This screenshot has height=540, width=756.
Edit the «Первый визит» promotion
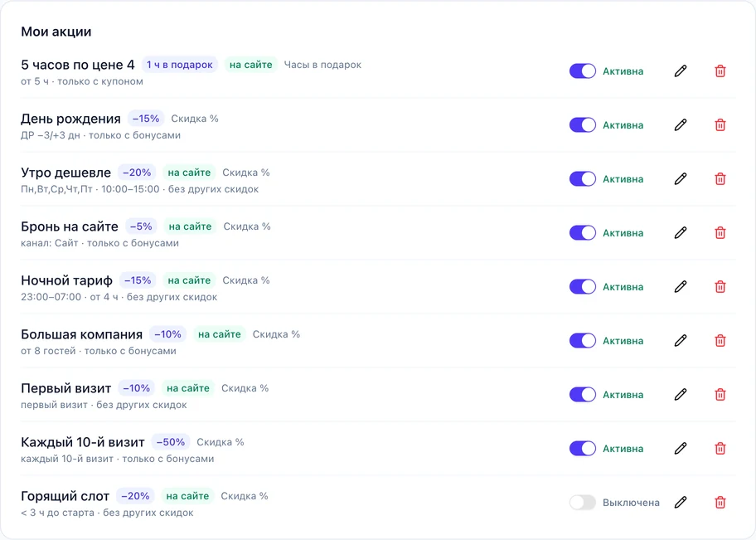[x=681, y=395]
